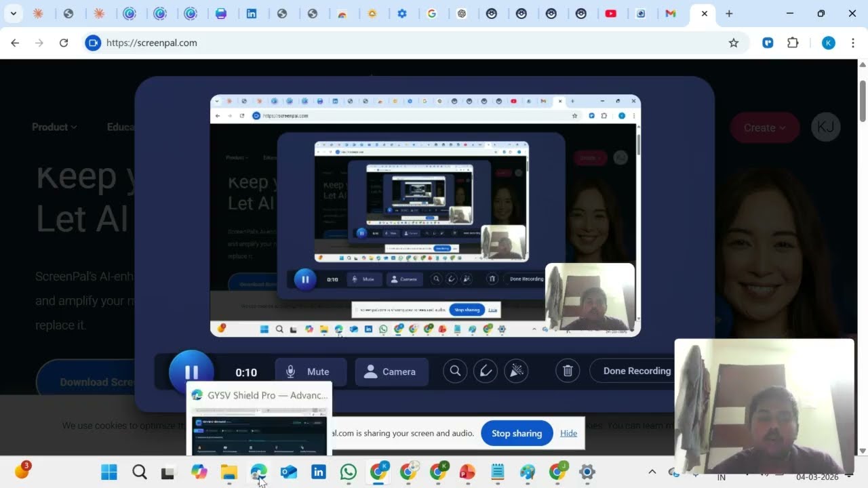The width and height of the screenshot is (868, 488).
Task: Open the GYSV Shield Pro Edge window preview
Action: click(x=259, y=418)
